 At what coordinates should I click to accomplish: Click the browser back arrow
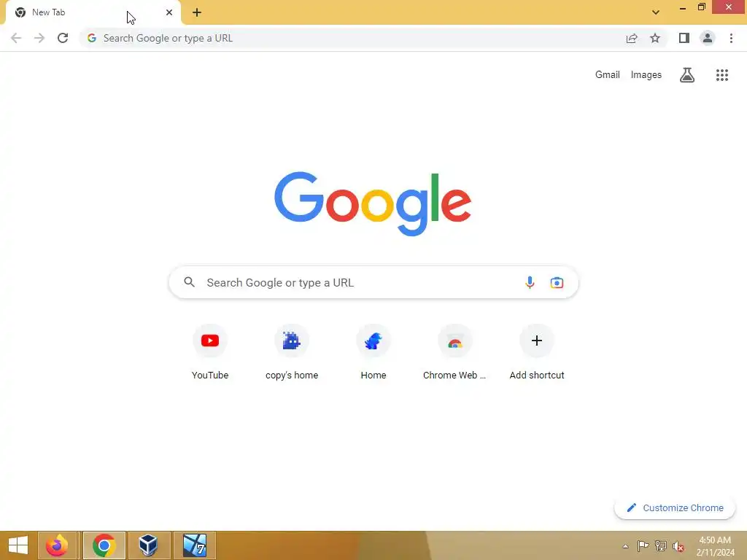(x=16, y=38)
